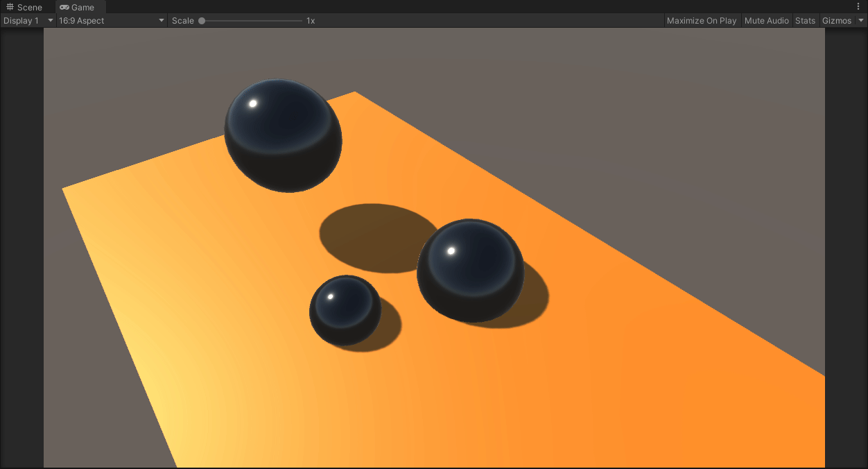
Task: Click the aspect ratio dropdown chevron
Action: [162, 20]
